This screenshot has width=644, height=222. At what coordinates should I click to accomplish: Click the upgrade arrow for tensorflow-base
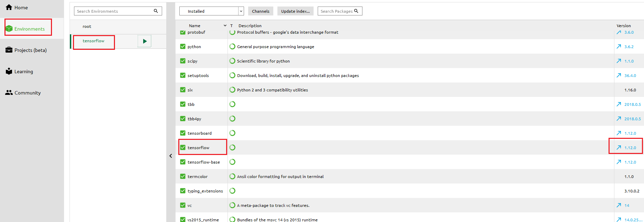[619, 162]
